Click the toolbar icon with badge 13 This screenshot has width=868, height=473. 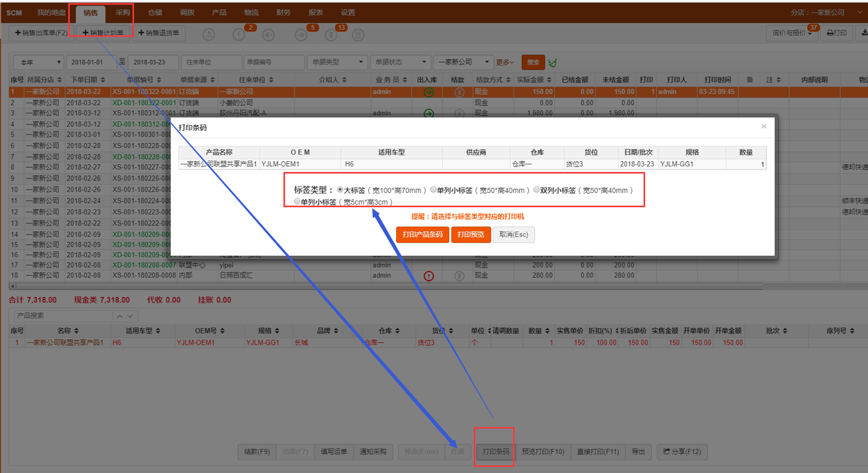click(x=331, y=35)
